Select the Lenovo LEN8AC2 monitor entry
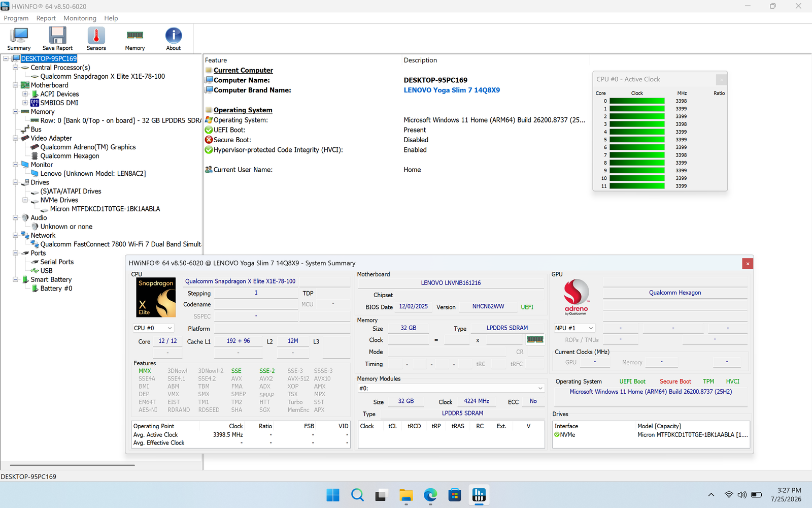812x508 pixels. pos(93,174)
